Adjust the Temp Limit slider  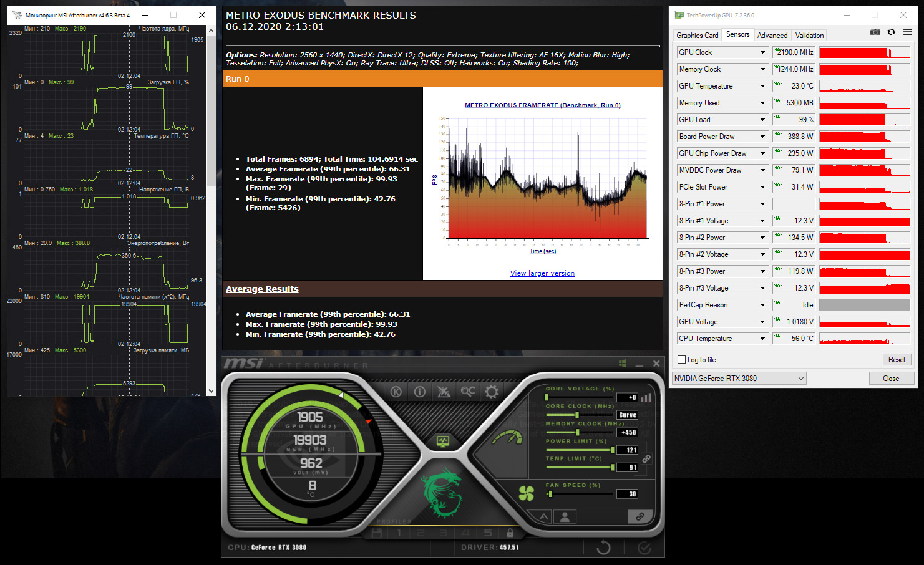coord(580,467)
